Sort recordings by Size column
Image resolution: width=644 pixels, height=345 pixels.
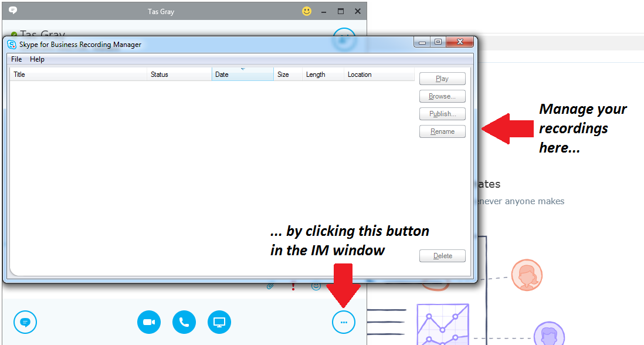click(288, 75)
